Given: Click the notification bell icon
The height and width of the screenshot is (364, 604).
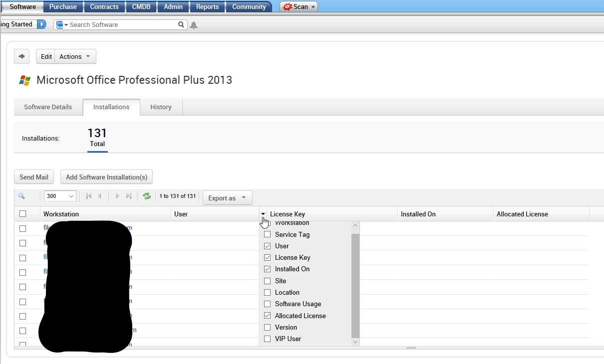Looking at the screenshot, I should point(194,25).
